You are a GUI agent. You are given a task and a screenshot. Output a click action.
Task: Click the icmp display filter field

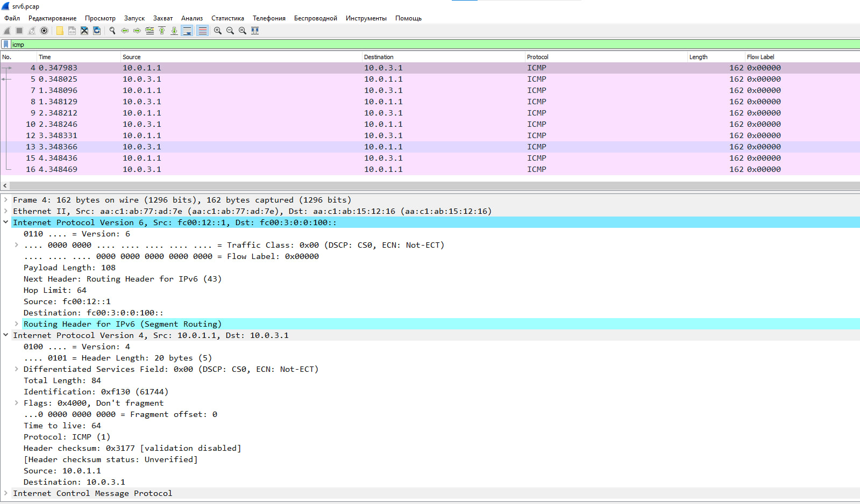click(435, 45)
